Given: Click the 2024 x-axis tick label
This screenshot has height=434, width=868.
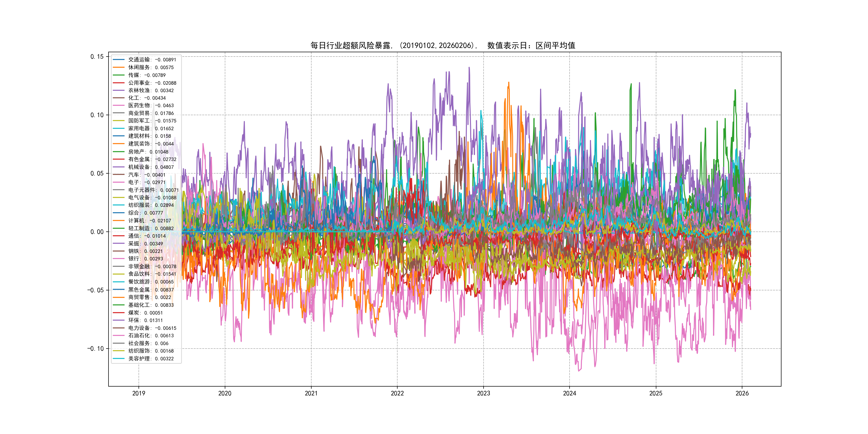Looking at the screenshot, I should click(x=570, y=393).
